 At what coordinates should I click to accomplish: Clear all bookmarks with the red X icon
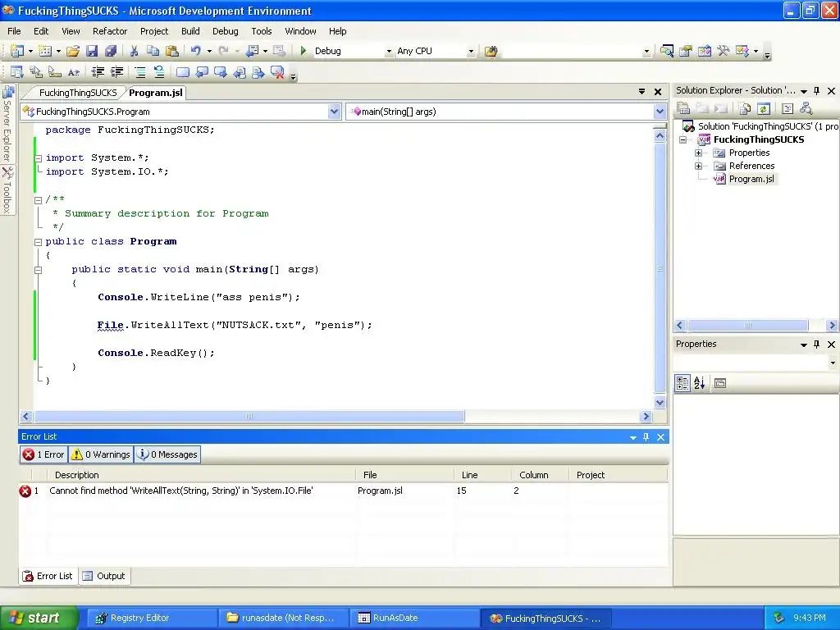click(277, 72)
